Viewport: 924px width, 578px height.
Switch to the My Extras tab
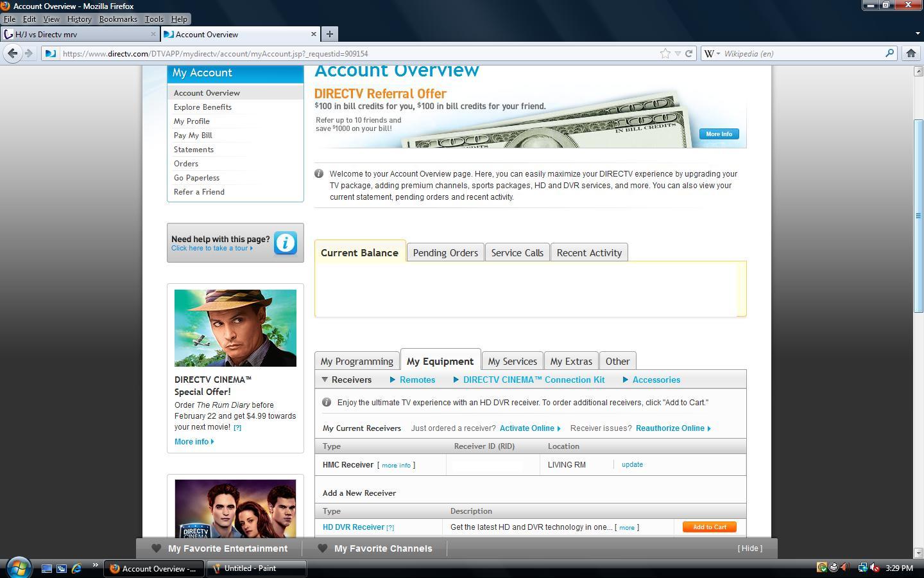[571, 361]
